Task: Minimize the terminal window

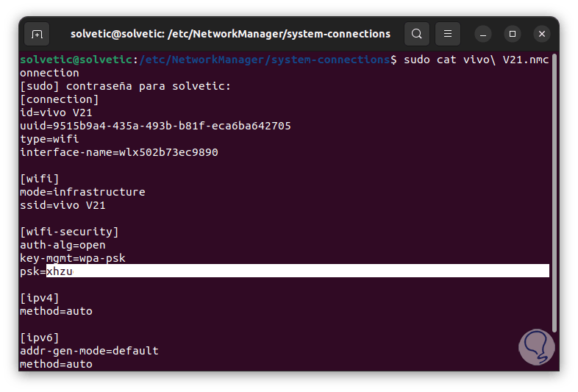Action: point(483,34)
